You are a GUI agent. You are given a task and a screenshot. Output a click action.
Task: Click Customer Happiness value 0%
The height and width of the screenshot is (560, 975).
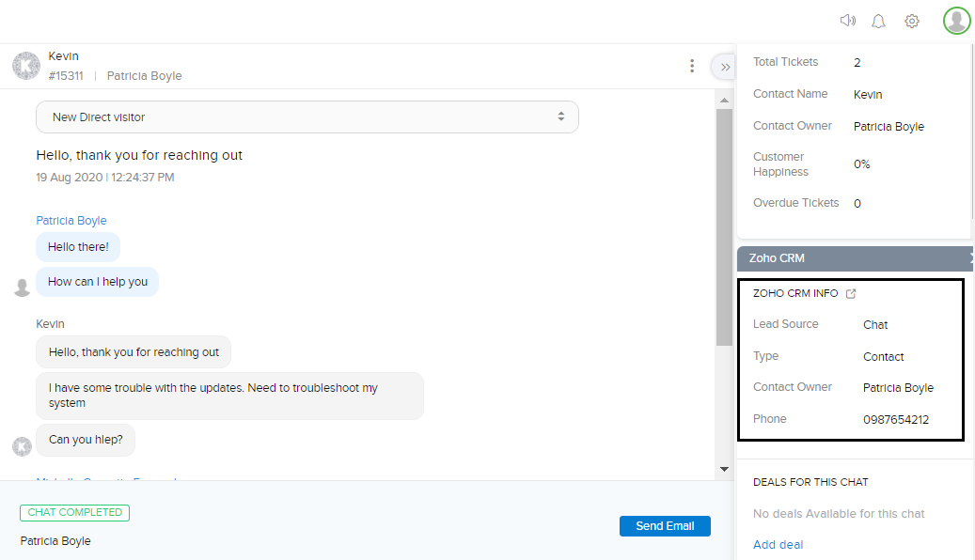pos(862,164)
